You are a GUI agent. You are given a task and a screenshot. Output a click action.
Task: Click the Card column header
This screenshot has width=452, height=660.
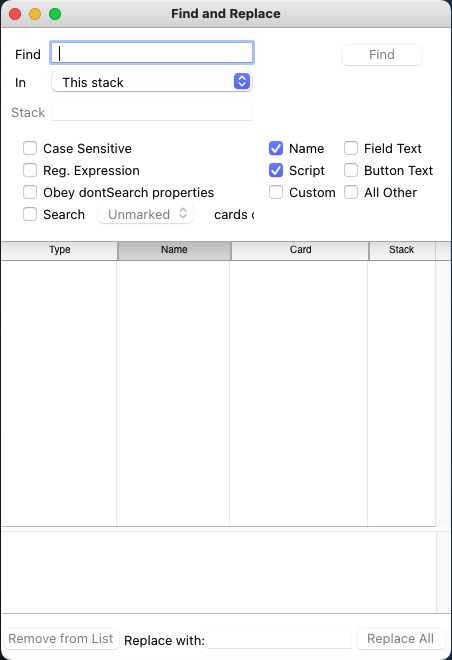point(300,250)
